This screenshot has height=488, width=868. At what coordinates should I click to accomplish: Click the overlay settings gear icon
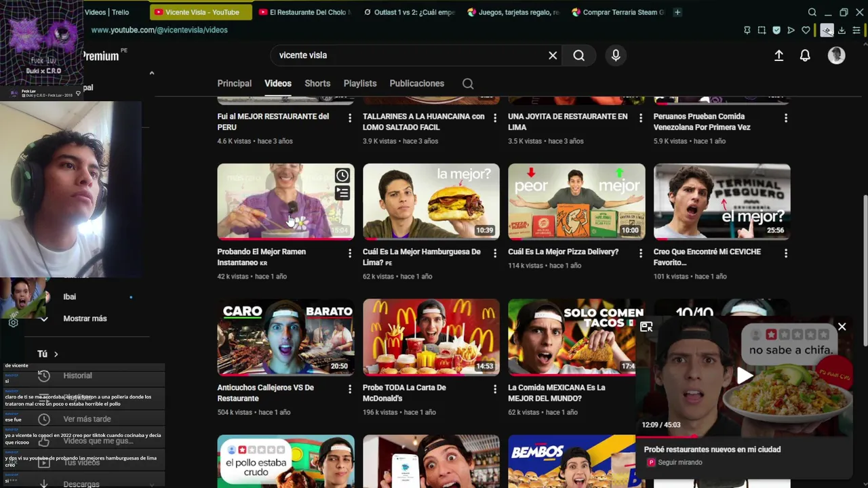coord(13,323)
